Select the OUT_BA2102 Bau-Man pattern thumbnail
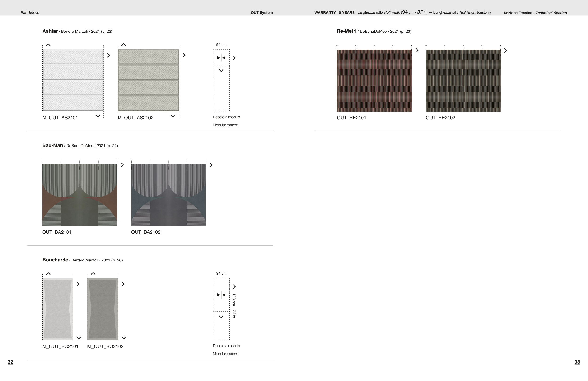Image resolution: width=588 pixels, height=381 pixels. (168, 195)
